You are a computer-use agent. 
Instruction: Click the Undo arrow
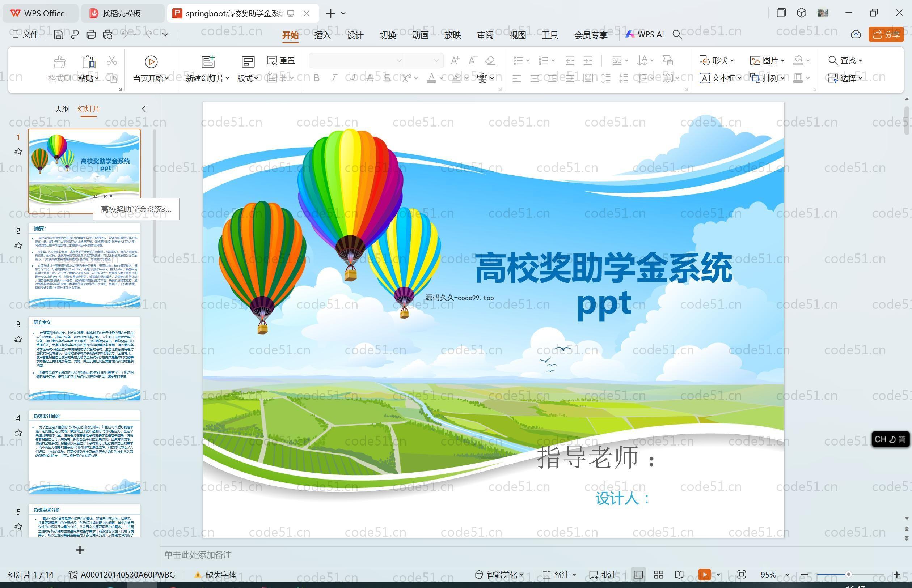tap(125, 34)
